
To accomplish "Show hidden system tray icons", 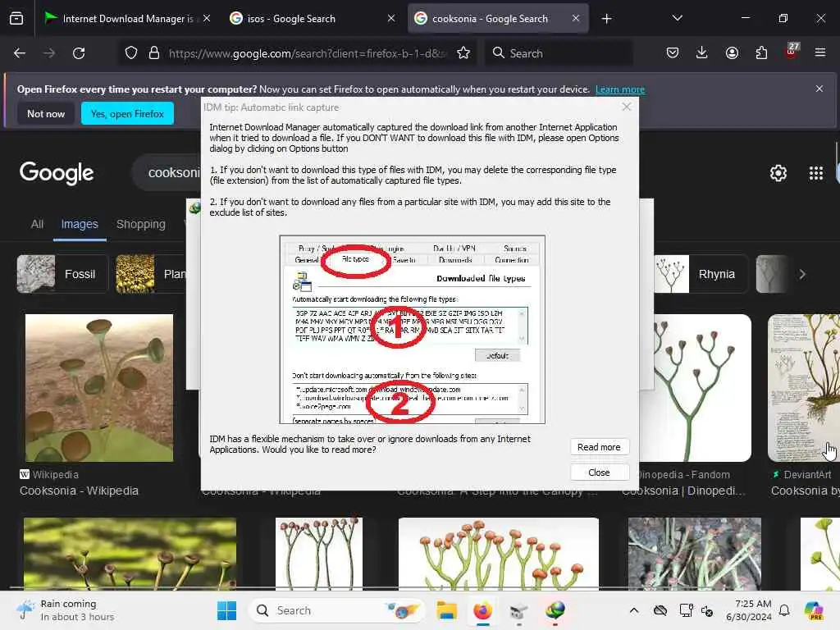I will pos(634,610).
